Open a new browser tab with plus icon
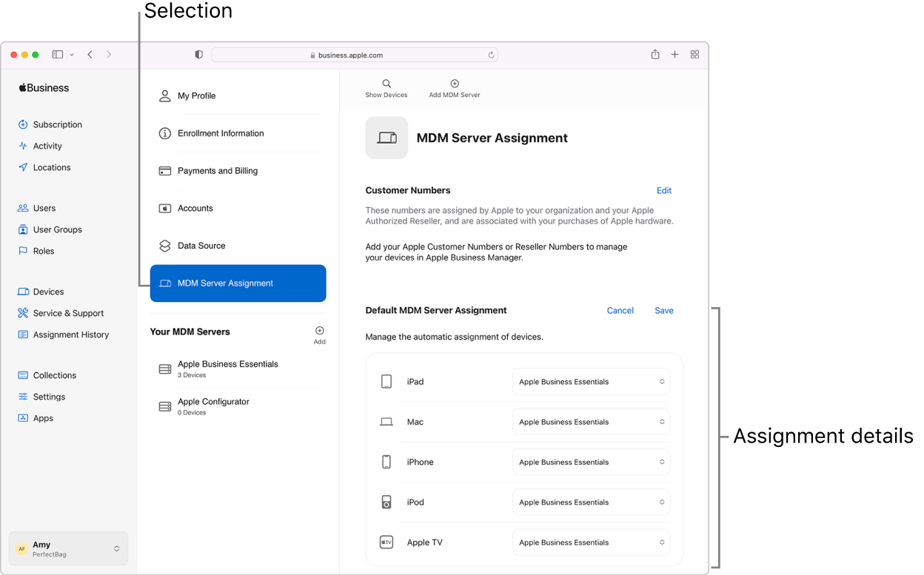Screen dimensions: 924x575 [674, 55]
